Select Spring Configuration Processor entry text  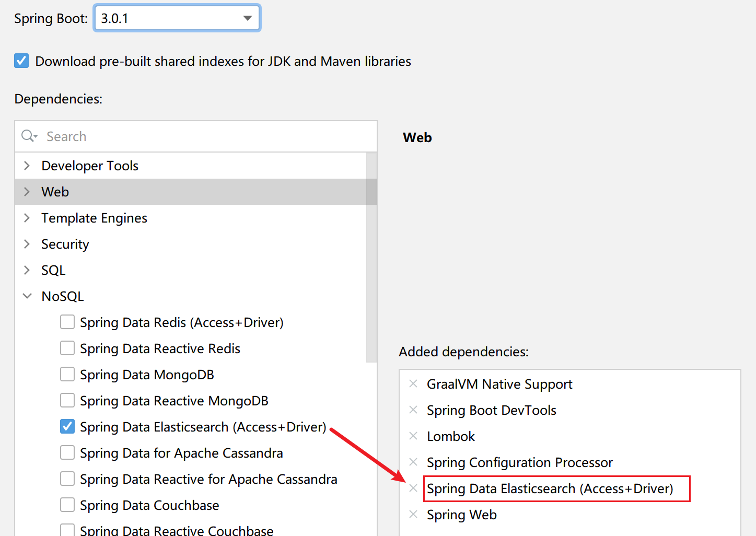520,462
